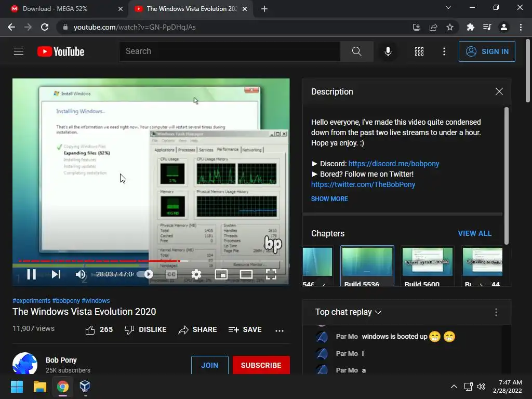This screenshot has height=399, width=532.
Task: Show hidden system tray icons
Action: click(454, 387)
